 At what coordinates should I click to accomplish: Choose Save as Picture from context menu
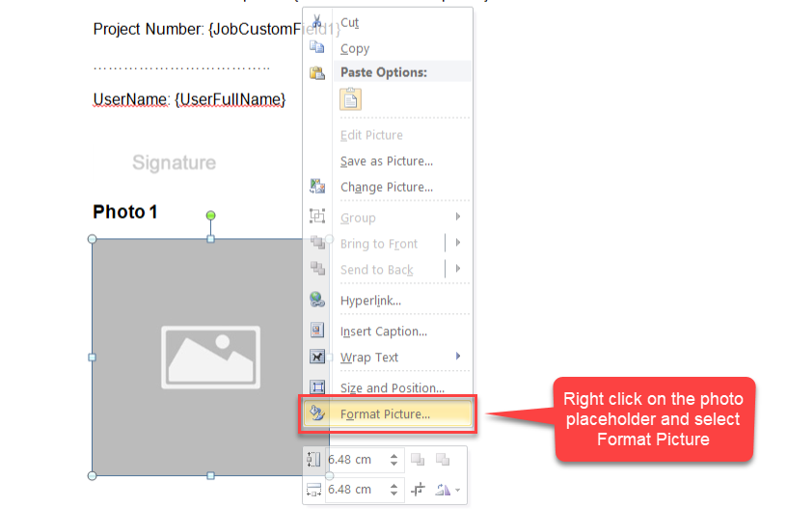[387, 161]
